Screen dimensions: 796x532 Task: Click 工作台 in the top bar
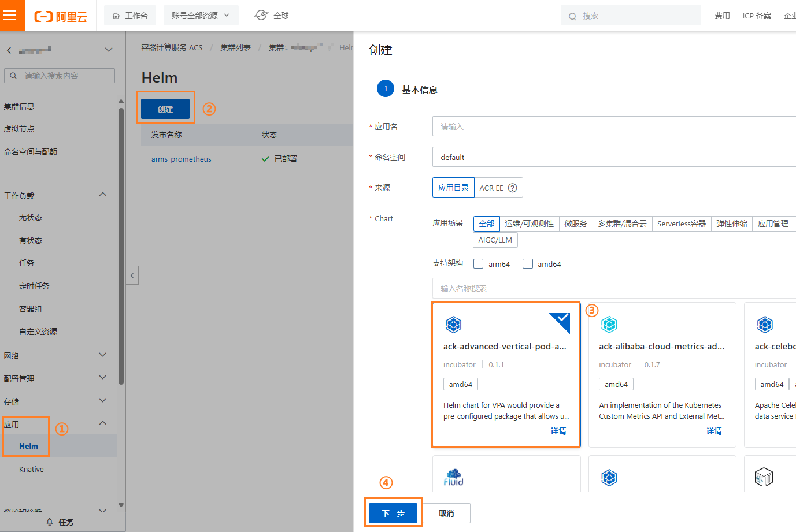coord(131,16)
